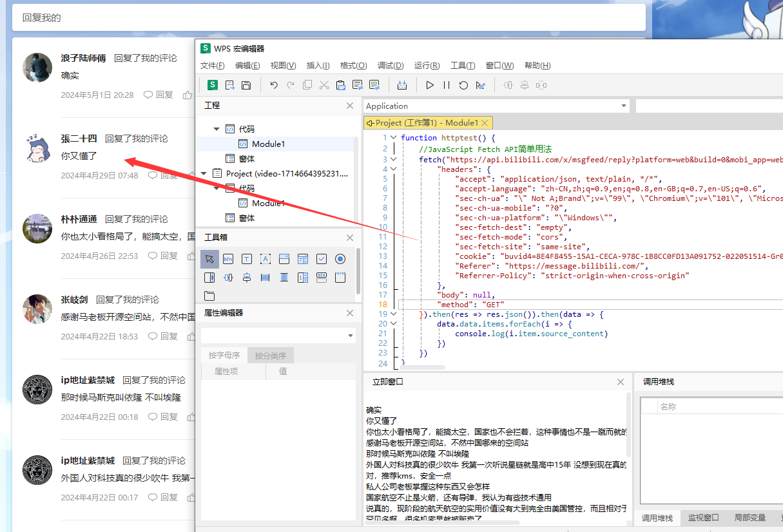Collapse the function at line 1 code fold arrow
Viewport: 783px width, 532px height.
click(393, 137)
